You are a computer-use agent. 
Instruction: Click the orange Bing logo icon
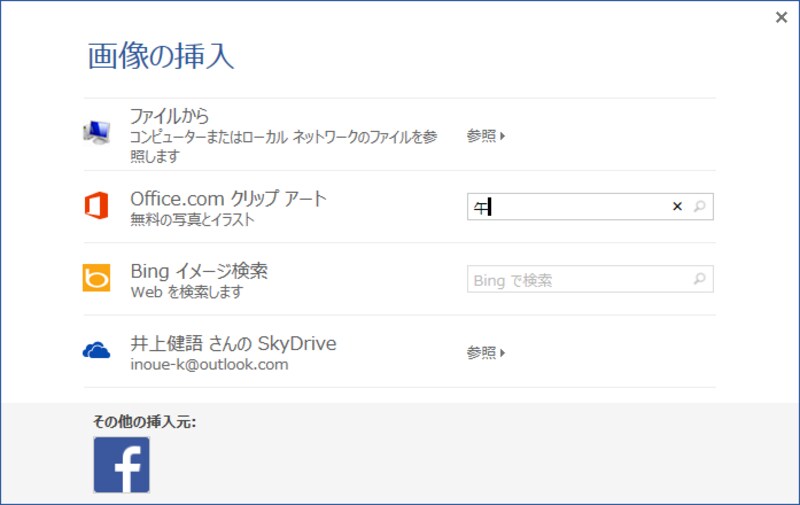point(96,278)
